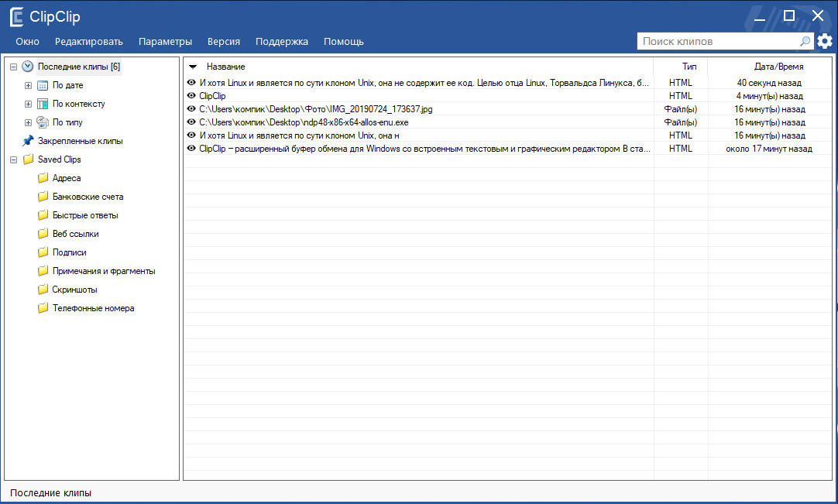This screenshot has height=504, width=838.
Task: Toggle eye icon on the ndp48-x86-x64-allos-enu.exe clip
Action: [x=191, y=122]
